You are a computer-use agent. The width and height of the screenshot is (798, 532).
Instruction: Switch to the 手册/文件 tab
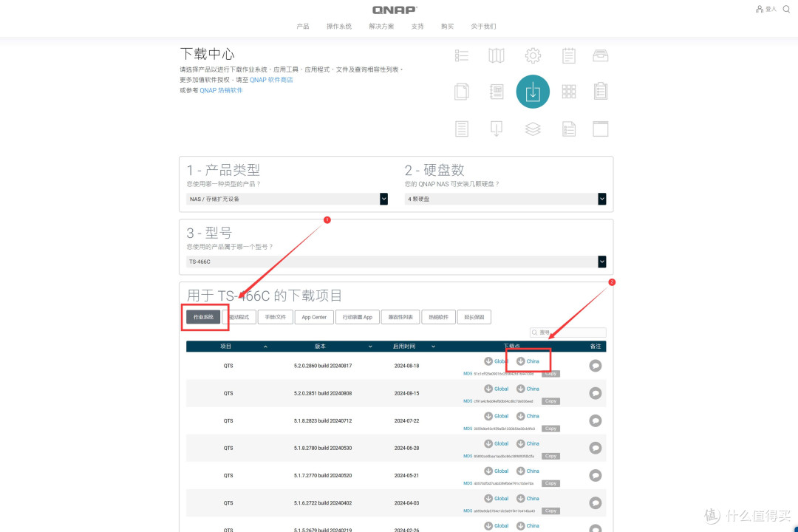coord(276,317)
